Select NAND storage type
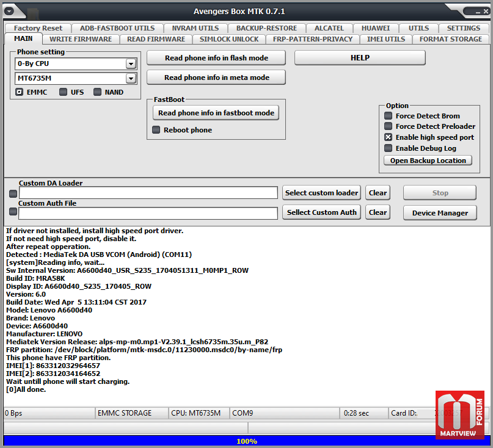The height and width of the screenshot is (448, 493). (x=98, y=92)
